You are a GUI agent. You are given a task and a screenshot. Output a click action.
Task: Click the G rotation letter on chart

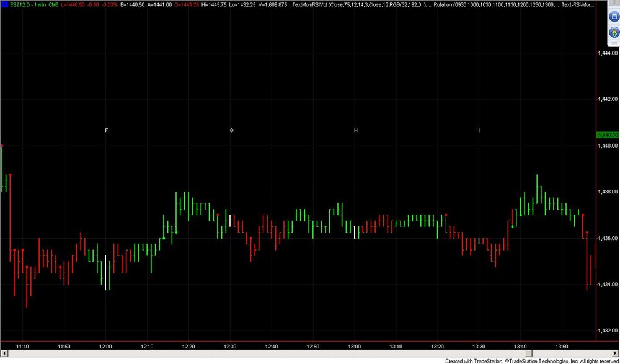pos(232,130)
